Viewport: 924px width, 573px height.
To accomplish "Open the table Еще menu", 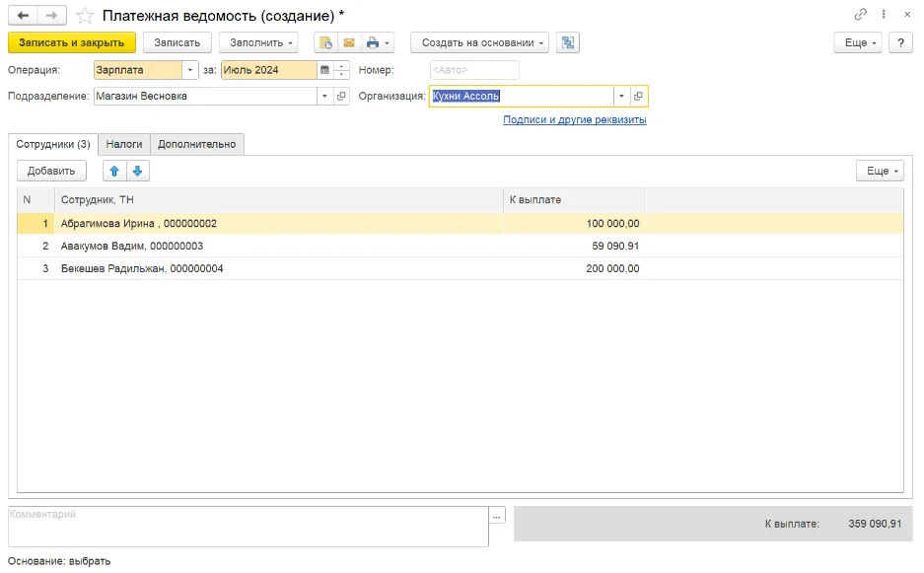I will tap(880, 171).
